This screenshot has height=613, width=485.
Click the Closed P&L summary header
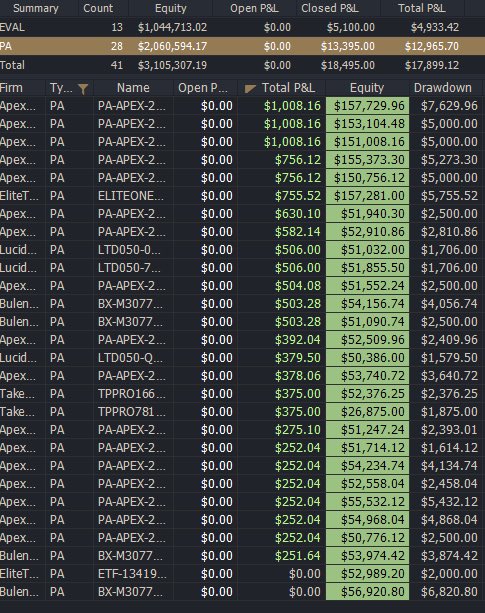(330, 8)
